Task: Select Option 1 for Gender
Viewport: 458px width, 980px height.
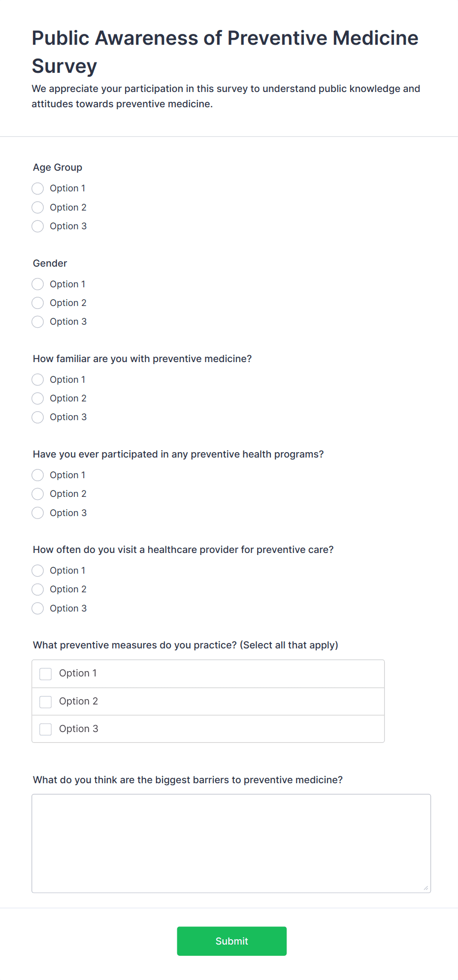Action: [38, 284]
